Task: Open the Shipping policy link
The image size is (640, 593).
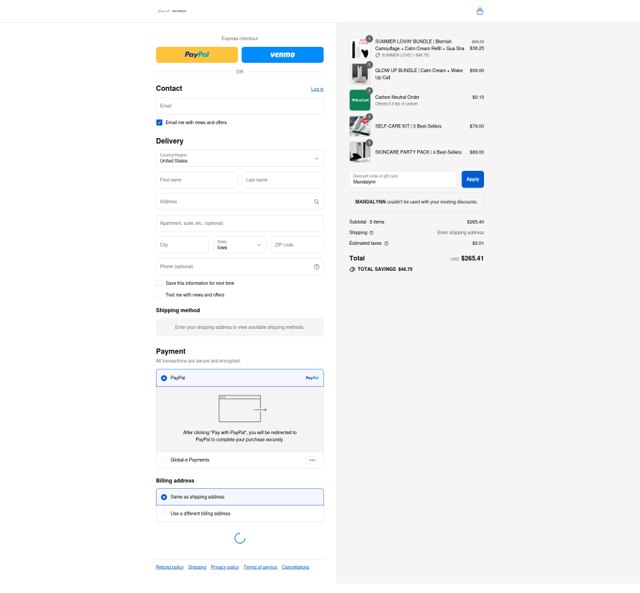Action: point(197,567)
